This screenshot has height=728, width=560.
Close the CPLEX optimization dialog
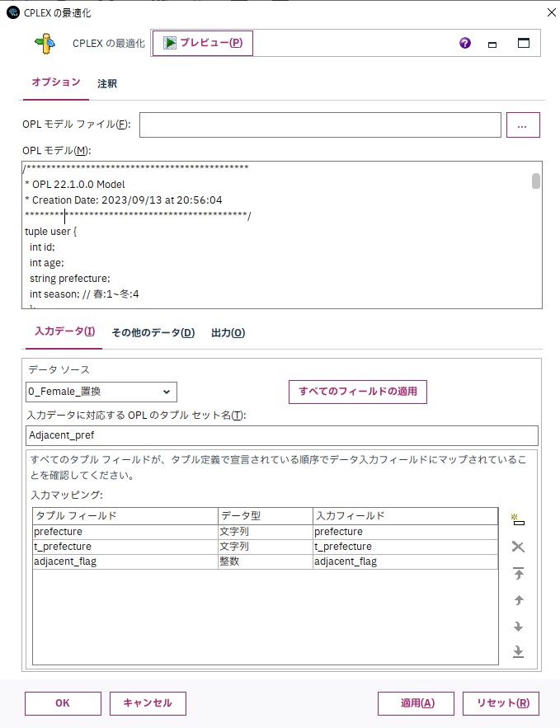(551, 12)
